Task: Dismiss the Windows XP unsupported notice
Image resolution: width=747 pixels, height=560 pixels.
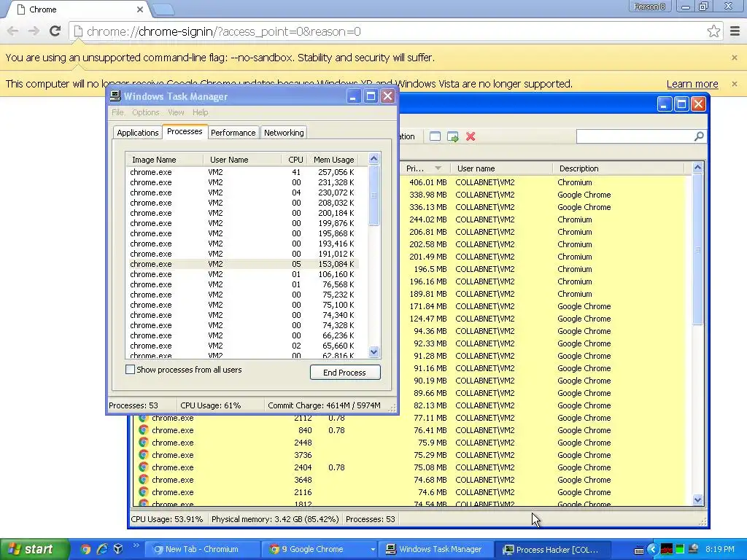Action: 734,84
